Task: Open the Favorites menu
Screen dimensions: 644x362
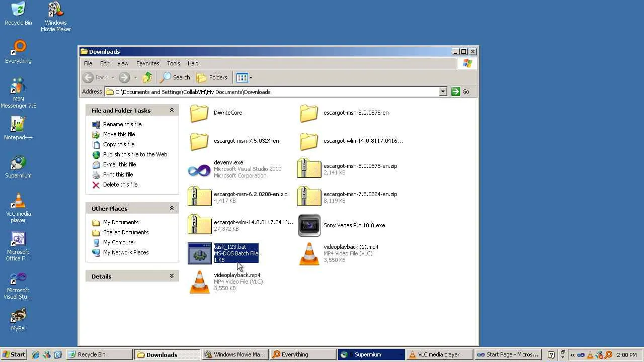Action: (x=148, y=63)
